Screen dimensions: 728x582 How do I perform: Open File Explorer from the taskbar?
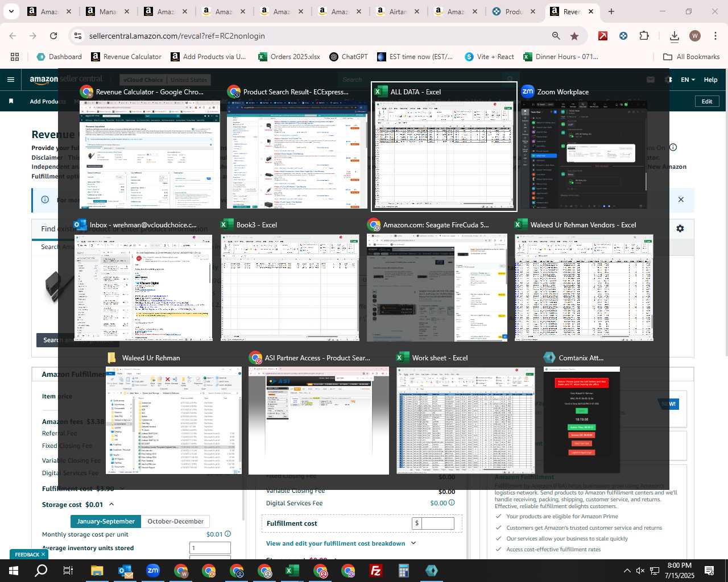coord(97,571)
